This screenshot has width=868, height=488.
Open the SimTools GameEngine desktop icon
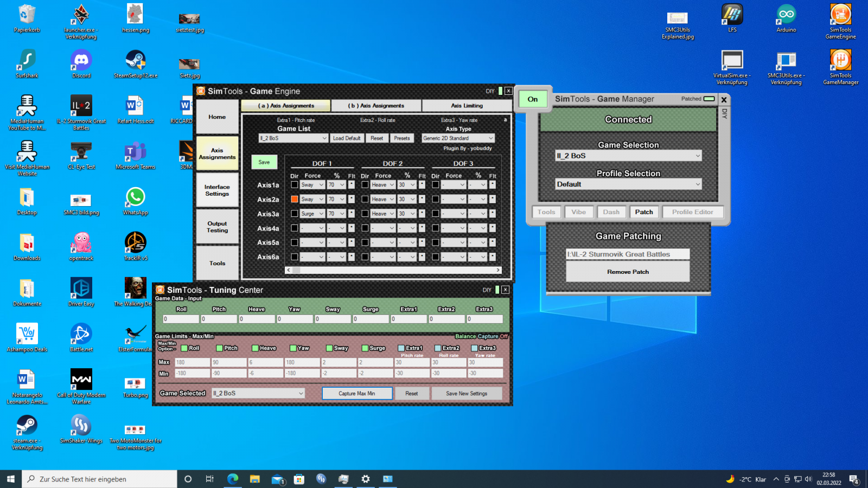pyautogui.click(x=840, y=15)
